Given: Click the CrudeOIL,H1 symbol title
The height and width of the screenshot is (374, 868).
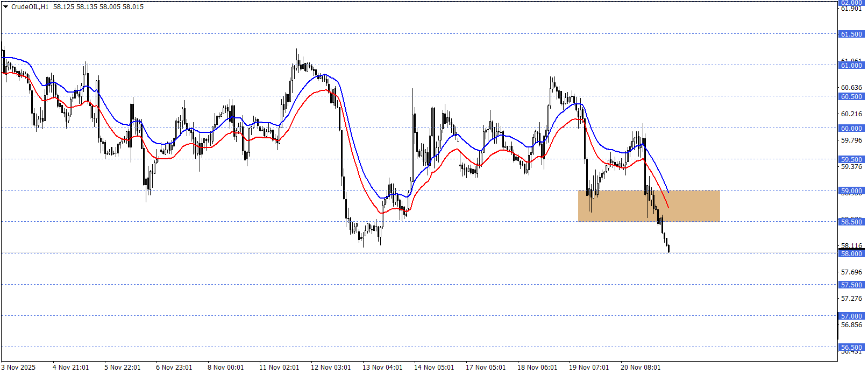Looking at the screenshot, I should tap(30, 7).
